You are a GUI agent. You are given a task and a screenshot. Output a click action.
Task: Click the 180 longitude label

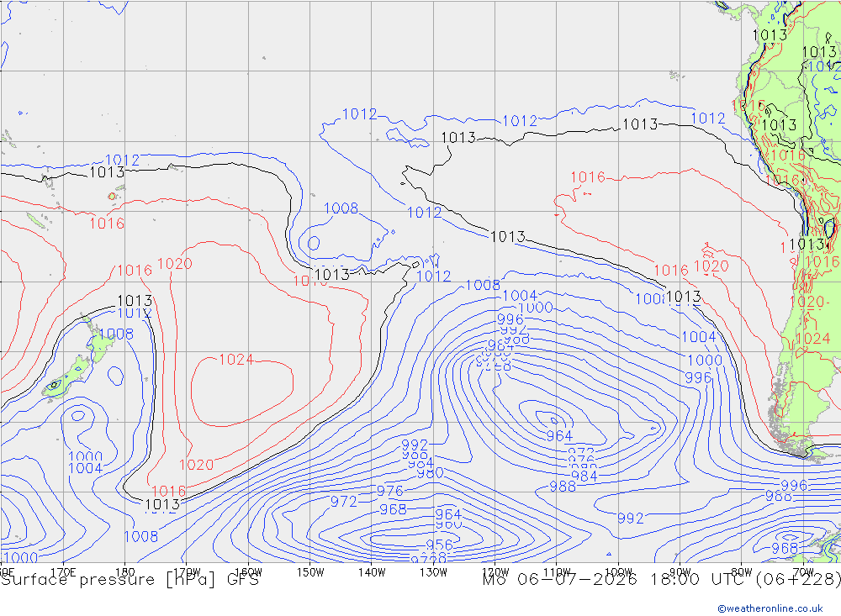tap(125, 572)
